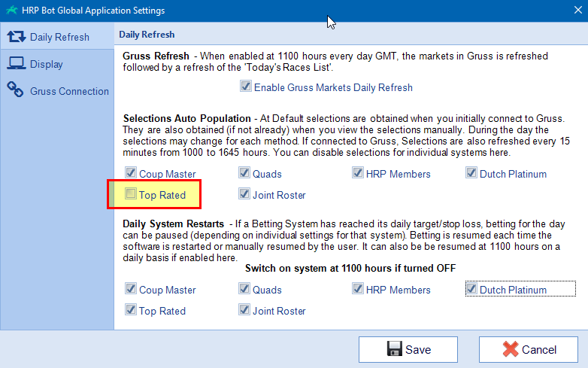Image resolution: width=588 pixels, height=368 pixels.
Task: Uncheck Dutch Platinum under Selections Auto Population
Action: click(x=471, y=173)
